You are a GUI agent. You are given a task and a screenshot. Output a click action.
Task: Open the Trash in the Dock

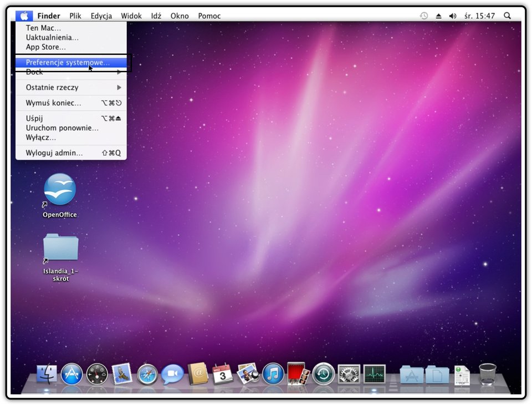[x=488, y=374]
